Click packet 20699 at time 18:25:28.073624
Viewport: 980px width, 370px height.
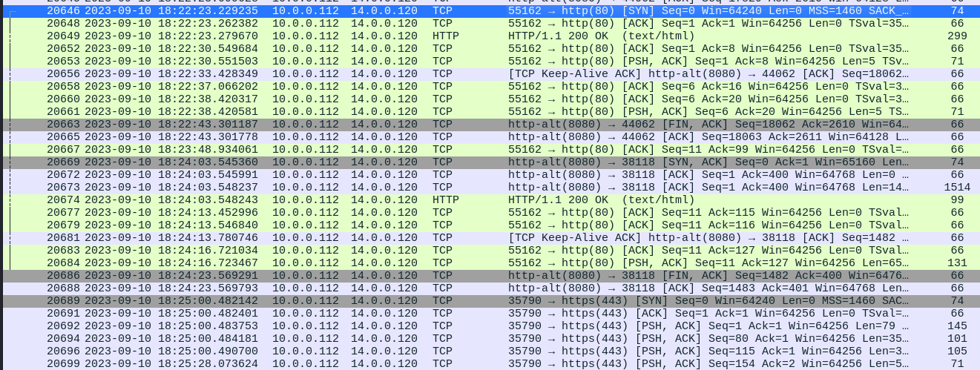point(490,364)
